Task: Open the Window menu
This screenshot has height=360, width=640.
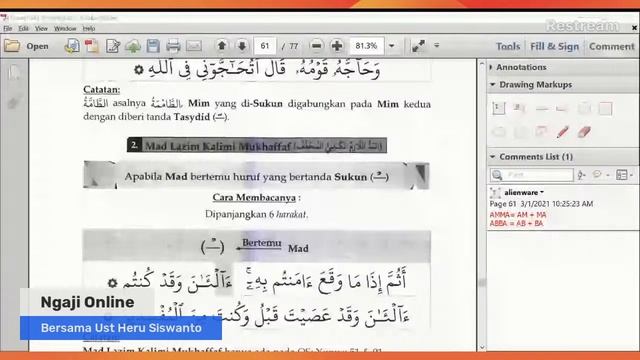Action: point(65,29)
